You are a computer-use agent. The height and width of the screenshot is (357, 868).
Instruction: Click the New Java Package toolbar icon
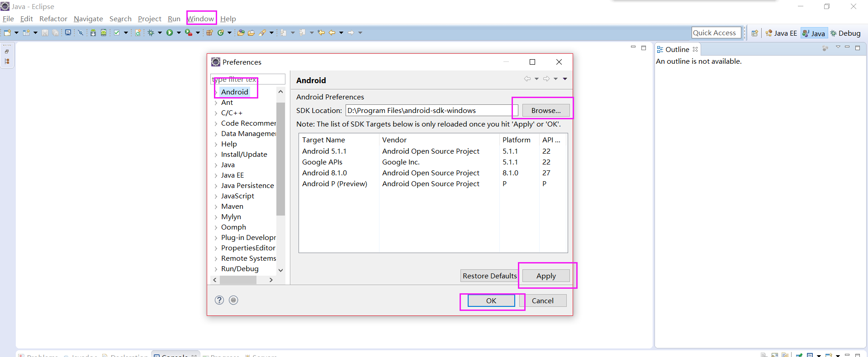pyautogui.click(x=209, y=33)
